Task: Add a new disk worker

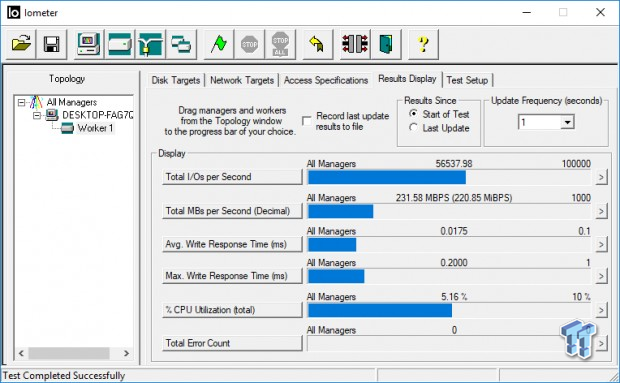Action: pyautogui.click(x=119, y=44)
